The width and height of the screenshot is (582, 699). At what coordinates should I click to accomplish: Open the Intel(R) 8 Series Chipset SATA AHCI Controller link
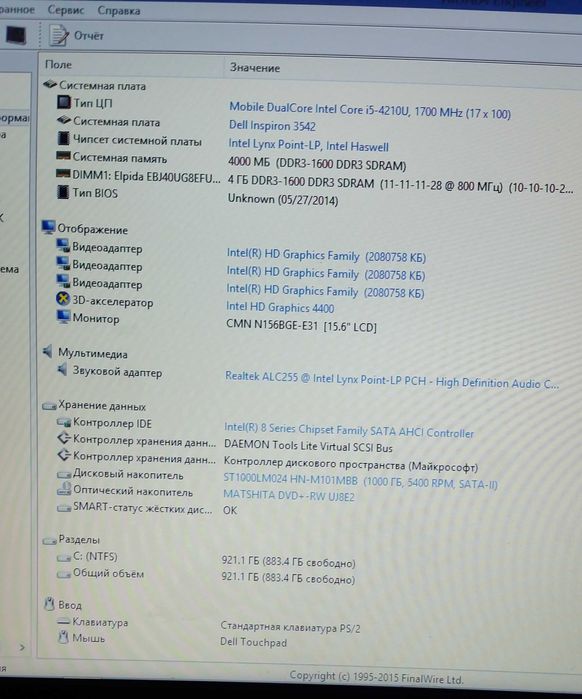(348, 430)
